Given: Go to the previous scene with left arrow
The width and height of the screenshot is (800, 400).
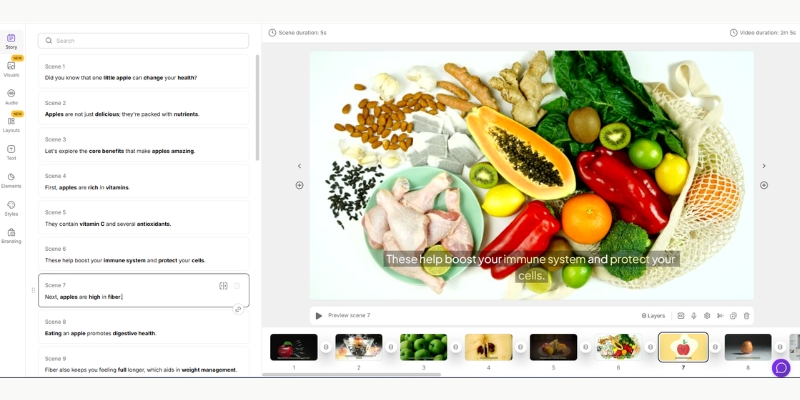Looking at the screenshot, I should [299, 166].
